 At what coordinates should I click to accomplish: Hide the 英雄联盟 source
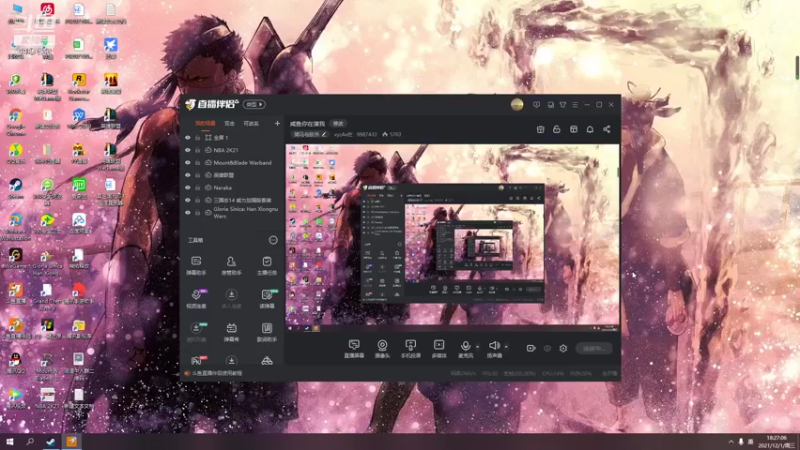tap(188, 175)
